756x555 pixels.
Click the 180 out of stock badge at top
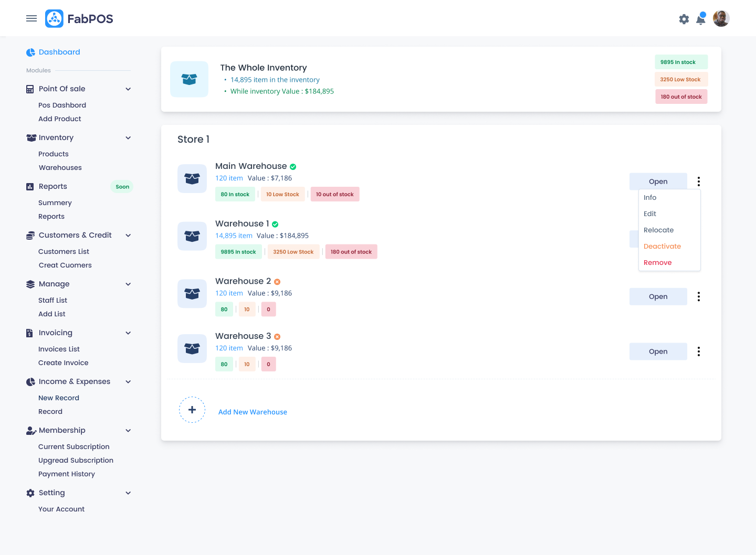coord(681,97)
